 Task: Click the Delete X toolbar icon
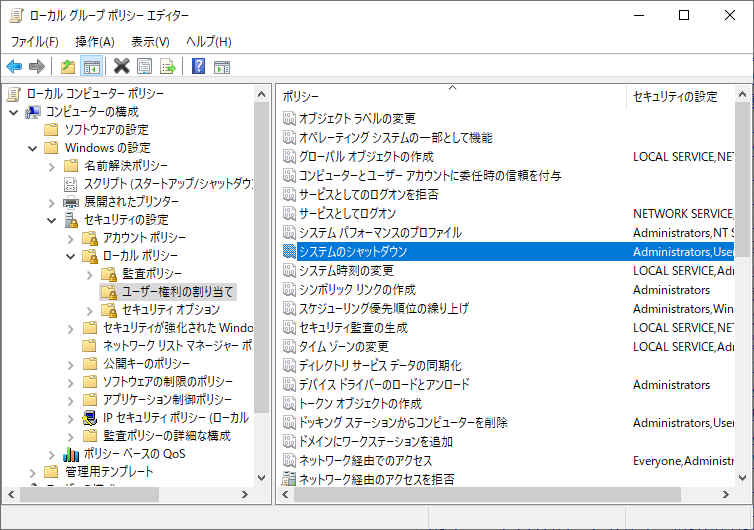point(122,66)
